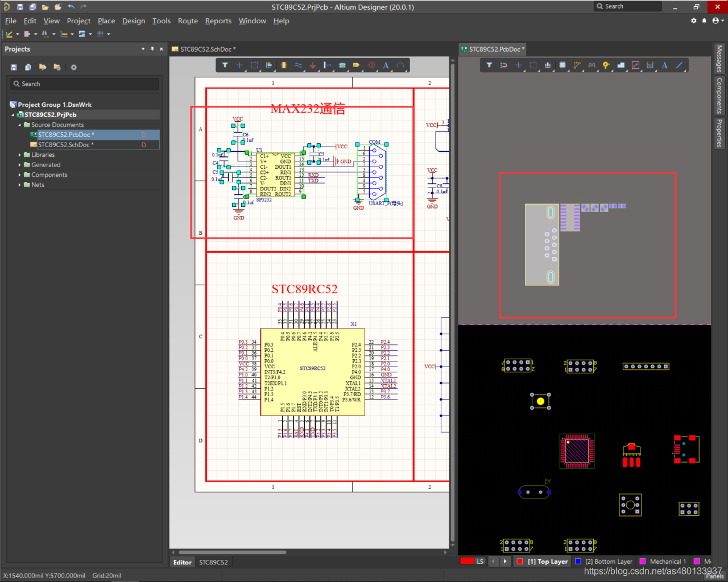Click Open document folder icon in title bar
728x582 pixels.
[45, 7]
